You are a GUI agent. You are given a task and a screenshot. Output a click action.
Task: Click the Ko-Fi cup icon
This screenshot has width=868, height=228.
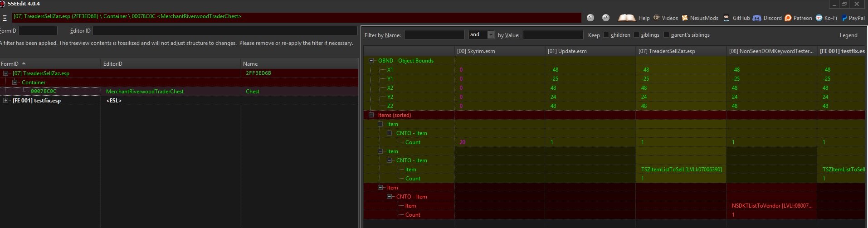point(819,18)
